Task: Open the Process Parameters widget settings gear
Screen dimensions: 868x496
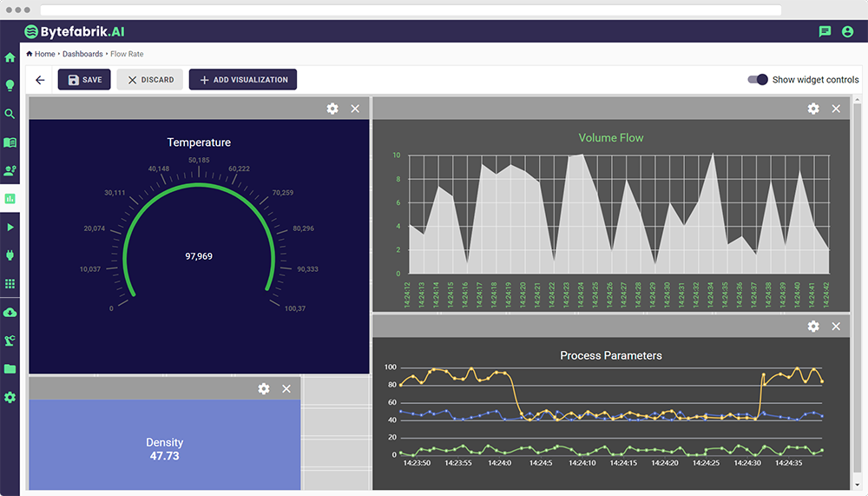Action: 813,326
